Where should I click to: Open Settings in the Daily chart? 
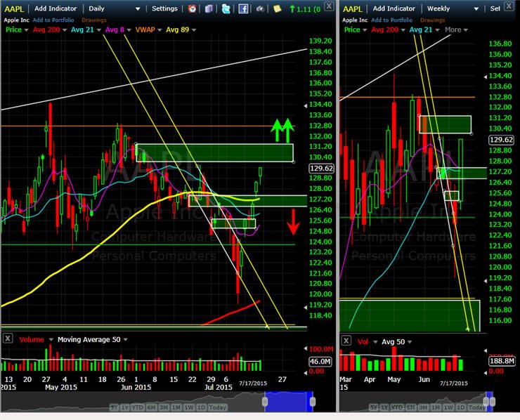(x=164, y=8)
